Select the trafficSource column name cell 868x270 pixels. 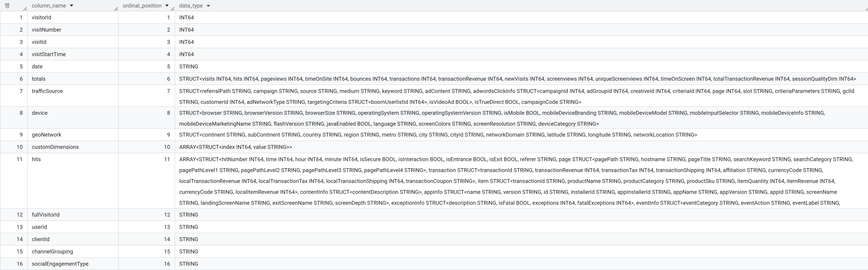(47, 91)
